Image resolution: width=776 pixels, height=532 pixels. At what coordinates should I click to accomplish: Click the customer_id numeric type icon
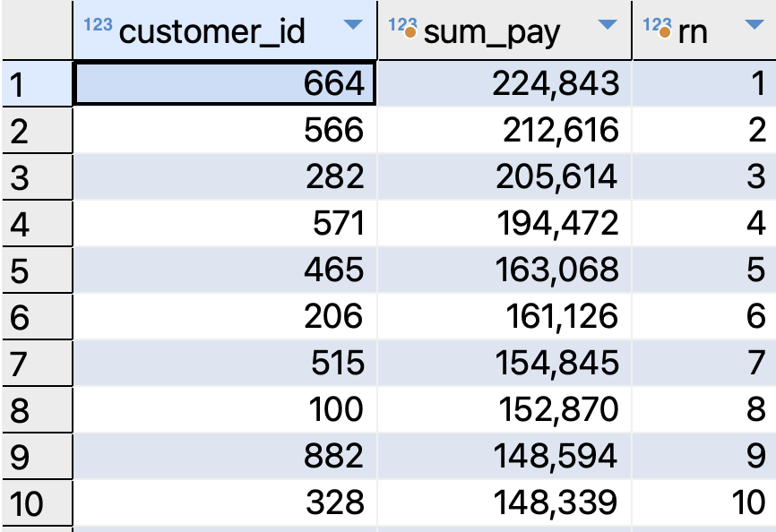[98, 24]
